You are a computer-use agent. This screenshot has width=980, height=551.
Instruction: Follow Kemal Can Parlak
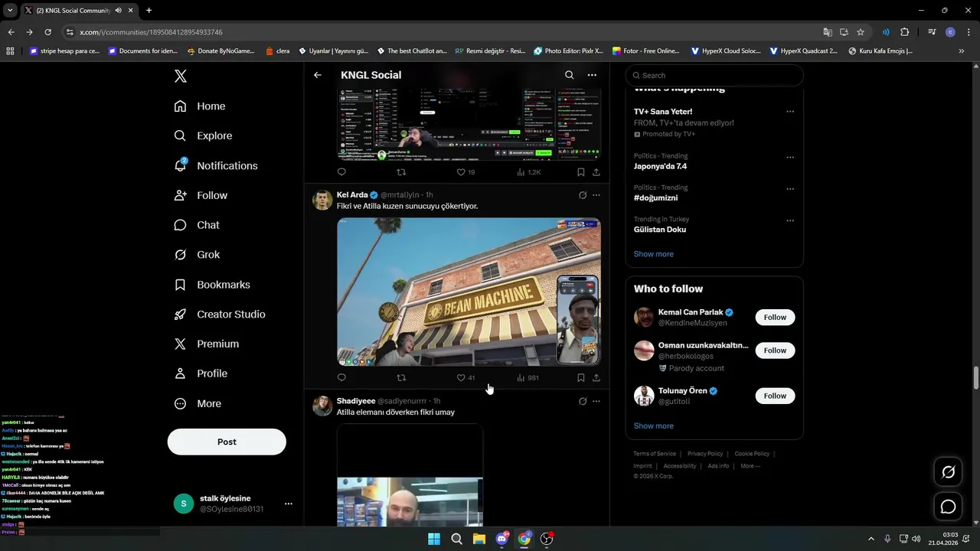[x=775, y=317]
